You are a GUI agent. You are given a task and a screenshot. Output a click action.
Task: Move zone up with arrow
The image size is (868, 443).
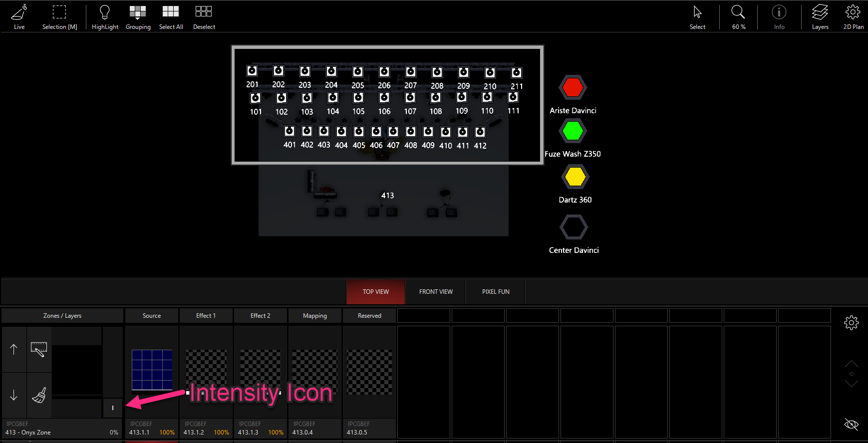click(14, 349)
